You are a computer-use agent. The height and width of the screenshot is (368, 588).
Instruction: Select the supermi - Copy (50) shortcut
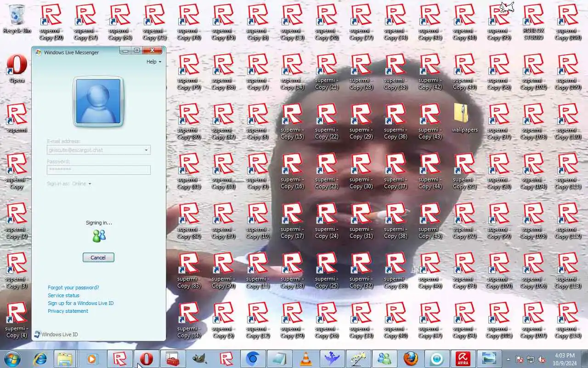pyautogui.click(x=51, y=22)
